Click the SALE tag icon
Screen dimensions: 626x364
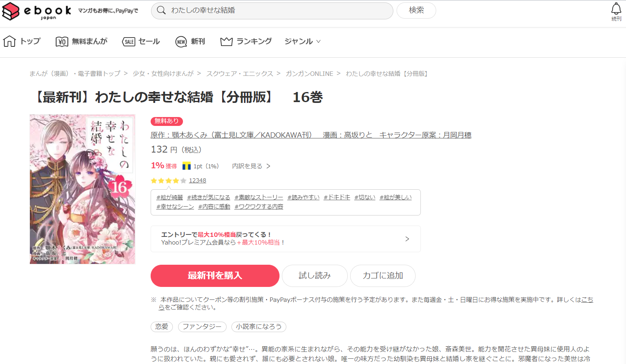click(129, 42)
